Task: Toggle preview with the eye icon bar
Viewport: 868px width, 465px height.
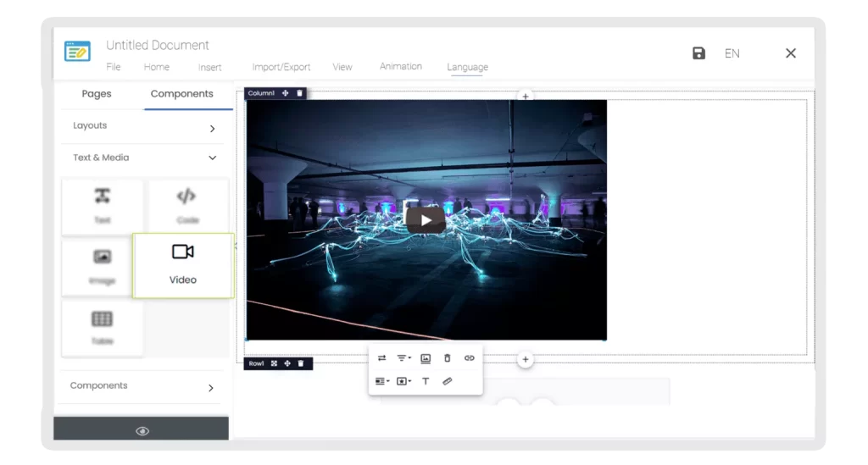Action: click(x=142, y=429)
